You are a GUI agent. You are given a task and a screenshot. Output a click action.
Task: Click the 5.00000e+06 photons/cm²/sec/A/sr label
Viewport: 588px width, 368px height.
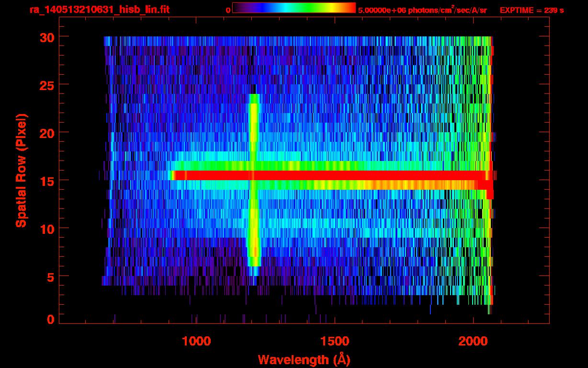422,10
